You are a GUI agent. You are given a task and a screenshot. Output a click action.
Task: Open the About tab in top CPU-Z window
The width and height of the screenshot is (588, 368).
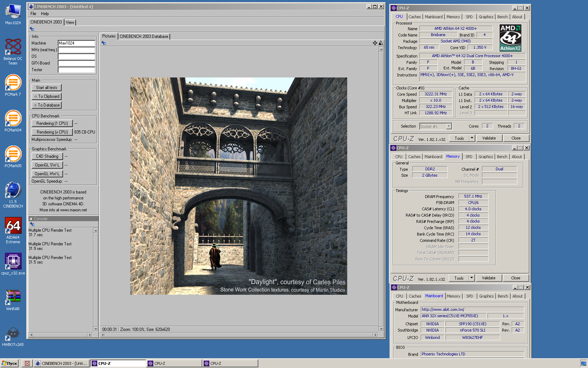(x=517, y=17)
